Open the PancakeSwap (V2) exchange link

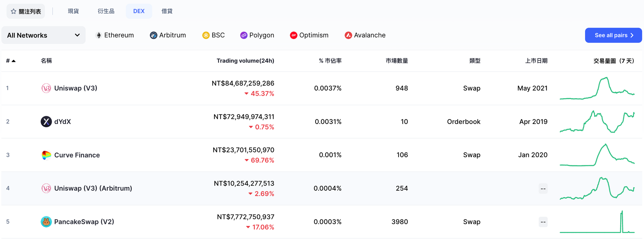pyautogui.click(x=84, y=222)
